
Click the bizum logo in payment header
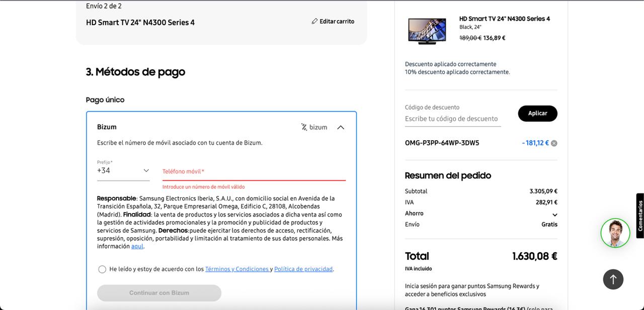click(314, 127)
